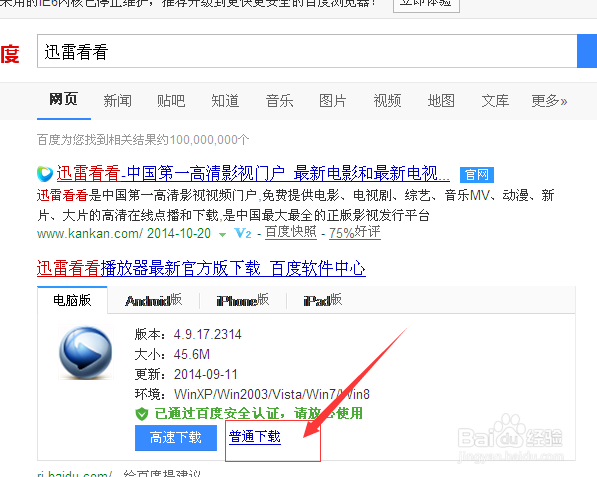Click the 给百度提建议 link
The width and height of the screenshot is (597, 477).
[162, 474]
